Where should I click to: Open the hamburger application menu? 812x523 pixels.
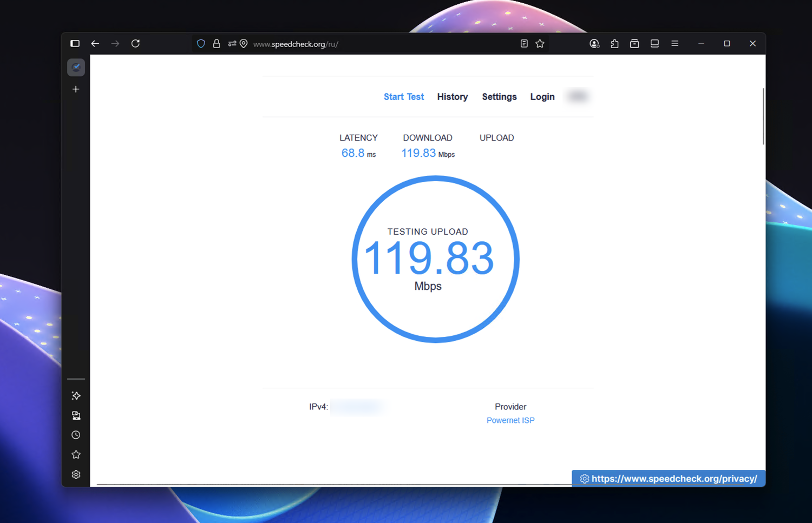(x=675, y=44)
